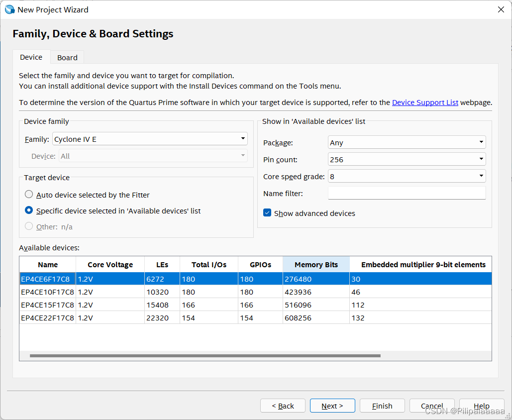Image resolution: width=512 pixels, height=420 pixels.
Task: Select the Device tab
Action: (x=31, y=57)
